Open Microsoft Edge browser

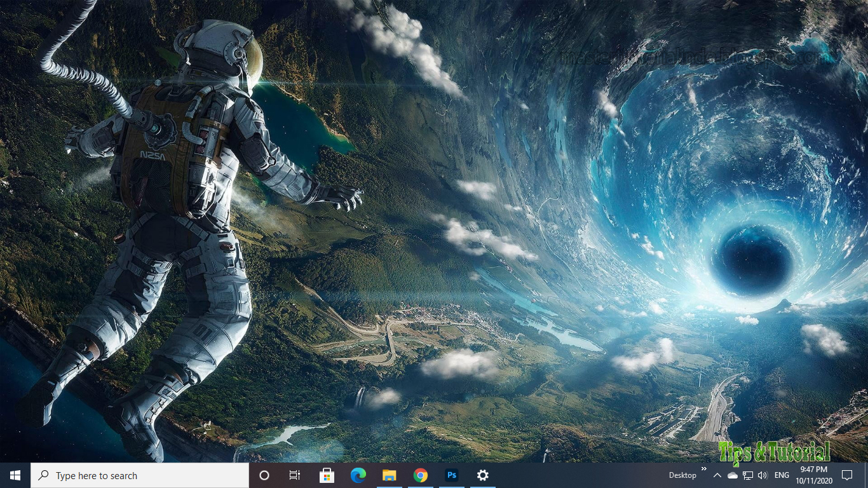(358, 475)
